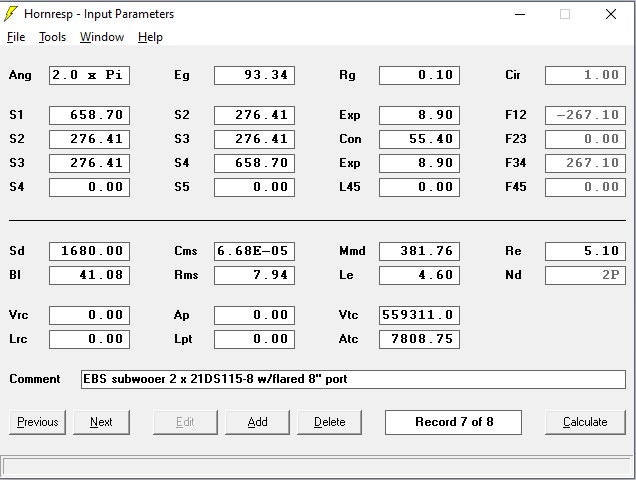Select the Re field 5.10

(x=585, y=251)
